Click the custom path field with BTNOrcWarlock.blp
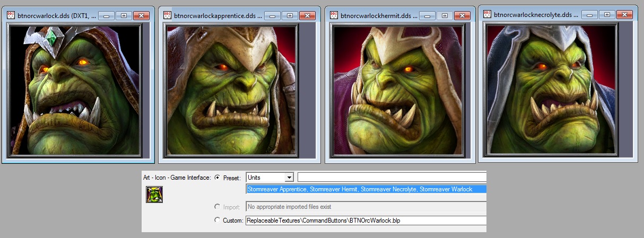The image size is (644, 238). 366,220
